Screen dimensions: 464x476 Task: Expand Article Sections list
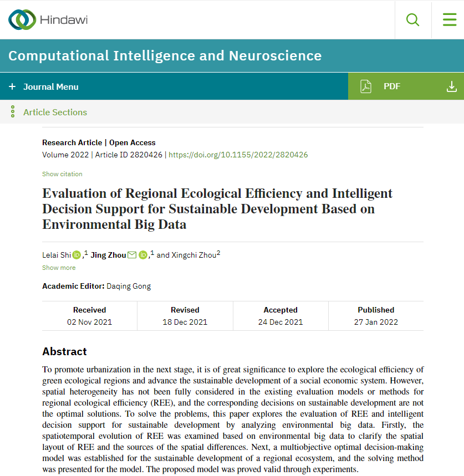[55, 112]
